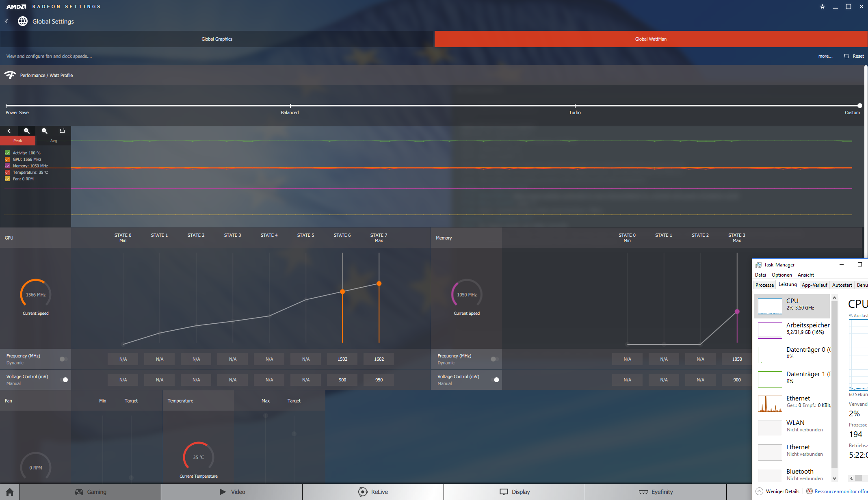Toggle GPU Frequency dynamic switch
Image resolution: width=868 pixels, height=500 pixels.
click(x=63, y=359)
